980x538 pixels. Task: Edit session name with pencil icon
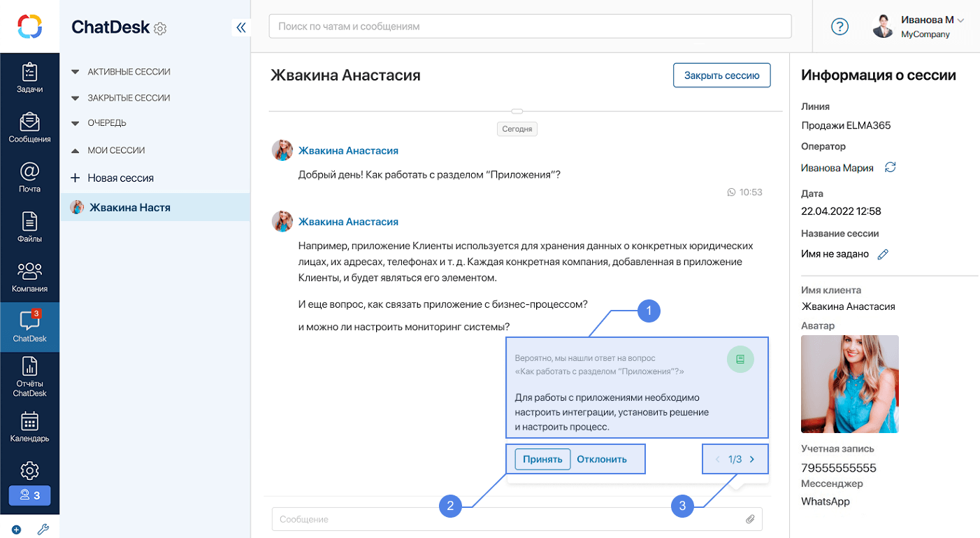click(x=883, y=254)
